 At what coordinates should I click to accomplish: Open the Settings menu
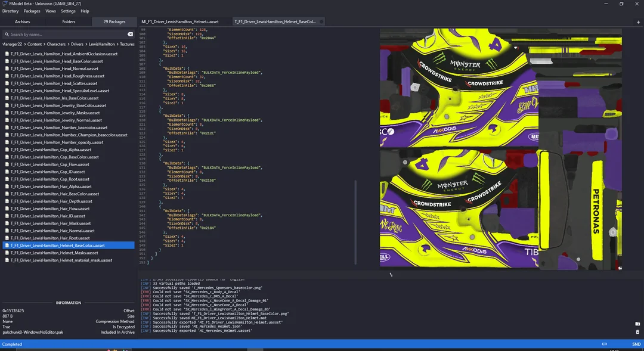(x=68, y=11)
